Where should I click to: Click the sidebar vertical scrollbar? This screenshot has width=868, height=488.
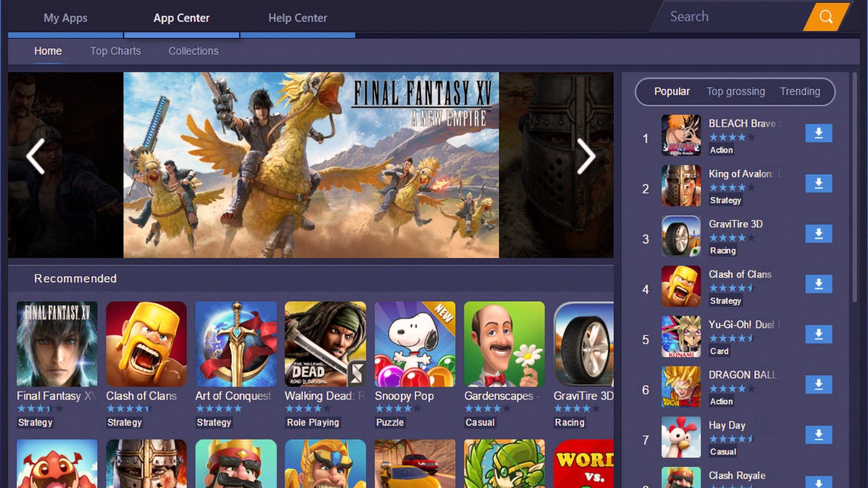856,186
